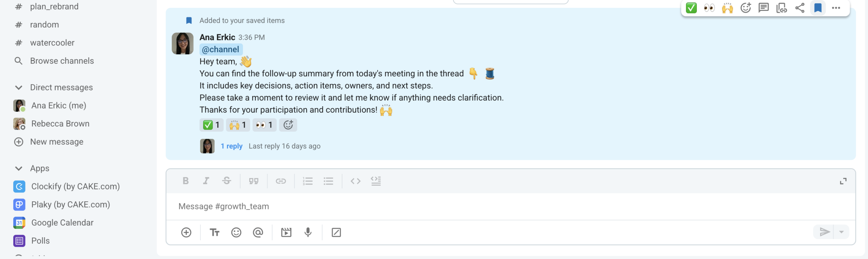This screenshot has width=868, height=259.
Task: Open the send options dropdown arrow
Action: point(842,232)
